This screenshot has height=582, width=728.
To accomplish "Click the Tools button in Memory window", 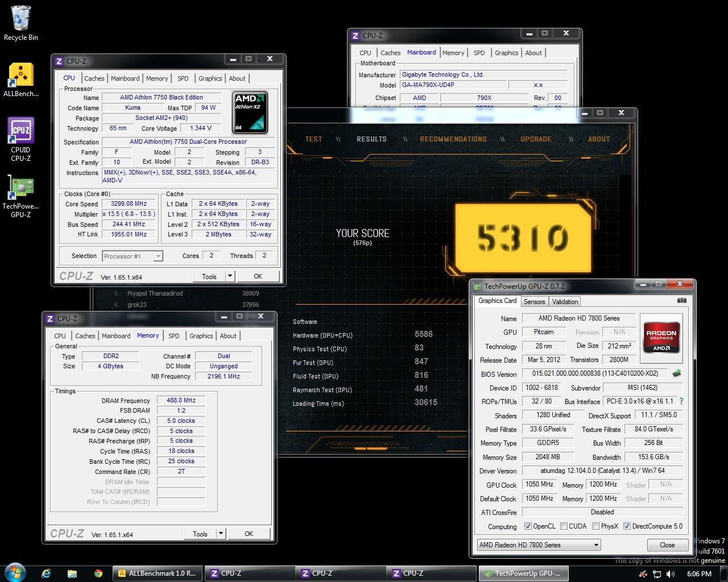I will (200, 534).
